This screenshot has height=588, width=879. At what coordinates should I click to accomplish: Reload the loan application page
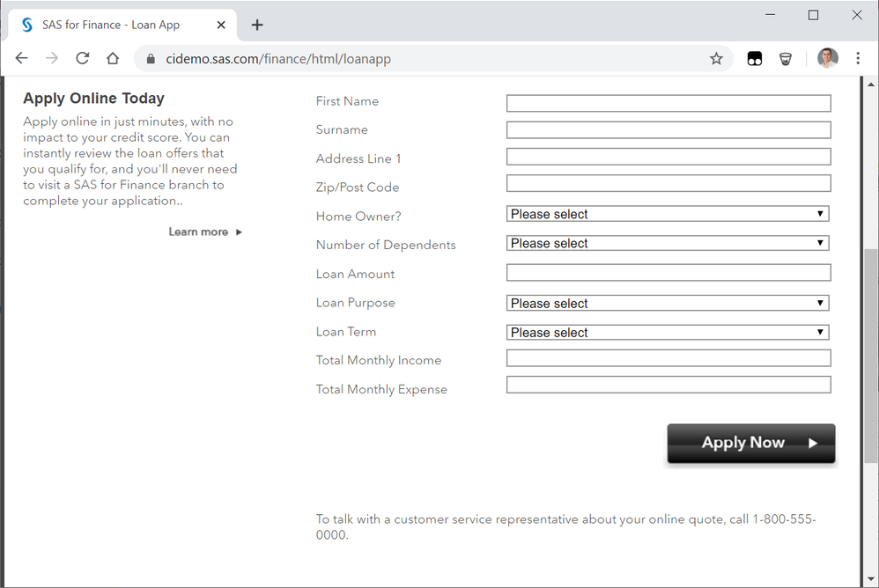tap(83, 58)
